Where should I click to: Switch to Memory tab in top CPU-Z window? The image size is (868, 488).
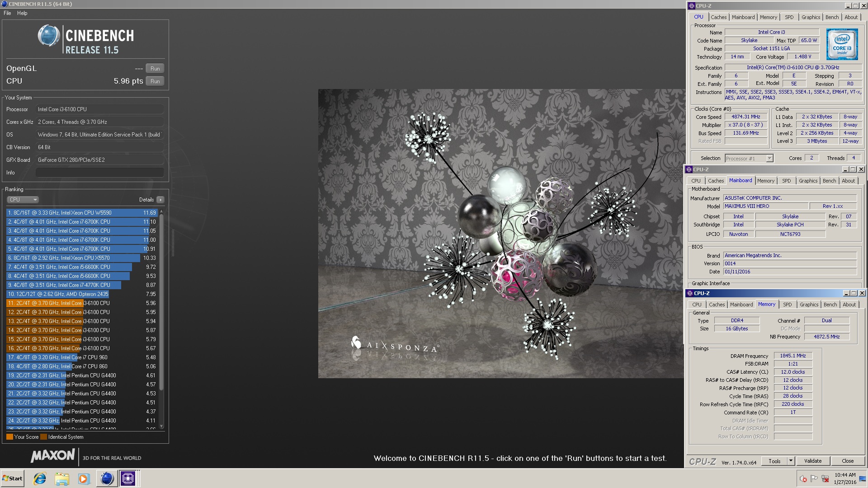coord(769,17)
